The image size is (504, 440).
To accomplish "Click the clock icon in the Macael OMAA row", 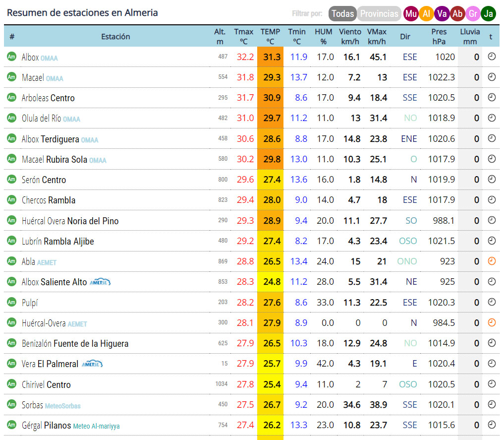I will coord(491,77).
